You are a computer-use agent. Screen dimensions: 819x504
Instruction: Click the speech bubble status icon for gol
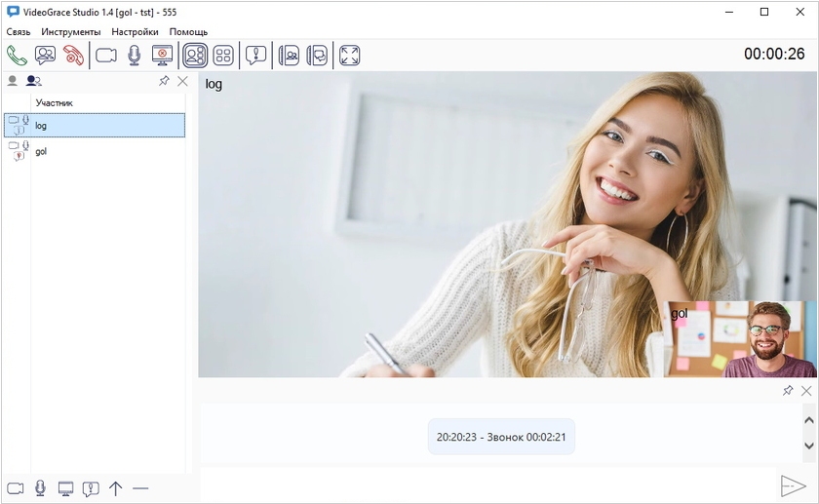tap(19, 156)
